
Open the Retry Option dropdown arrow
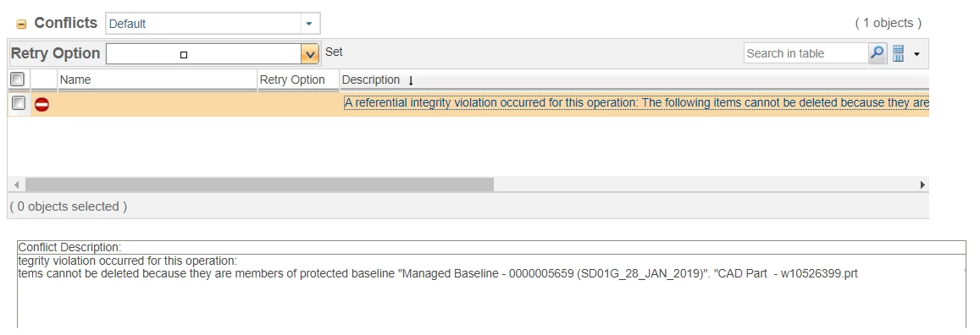click(309, 54)
